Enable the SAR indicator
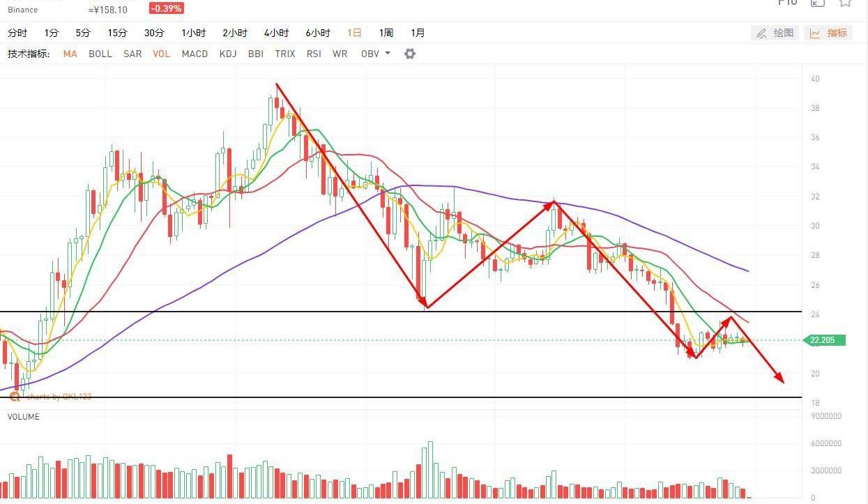 (132, 54)
